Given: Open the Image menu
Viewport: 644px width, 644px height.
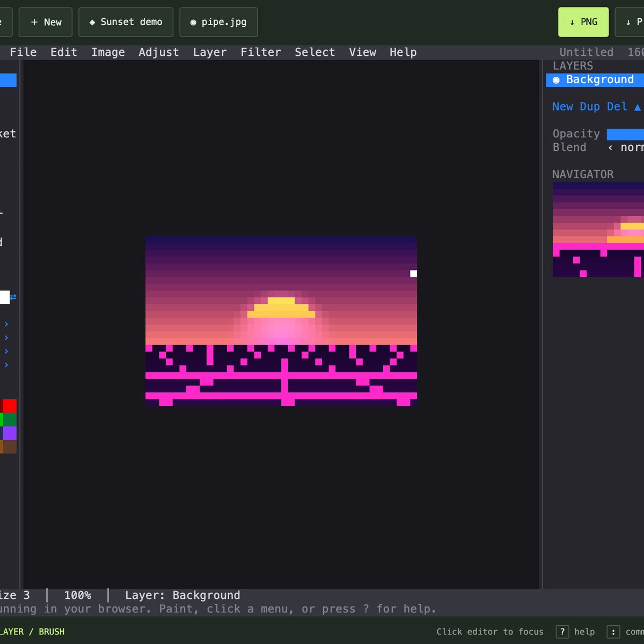Looking at the screenshot, I should [x=108, y=52].
